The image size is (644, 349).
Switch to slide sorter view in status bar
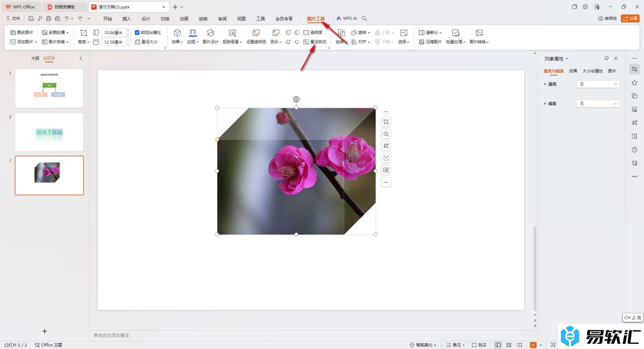(509, 345)
